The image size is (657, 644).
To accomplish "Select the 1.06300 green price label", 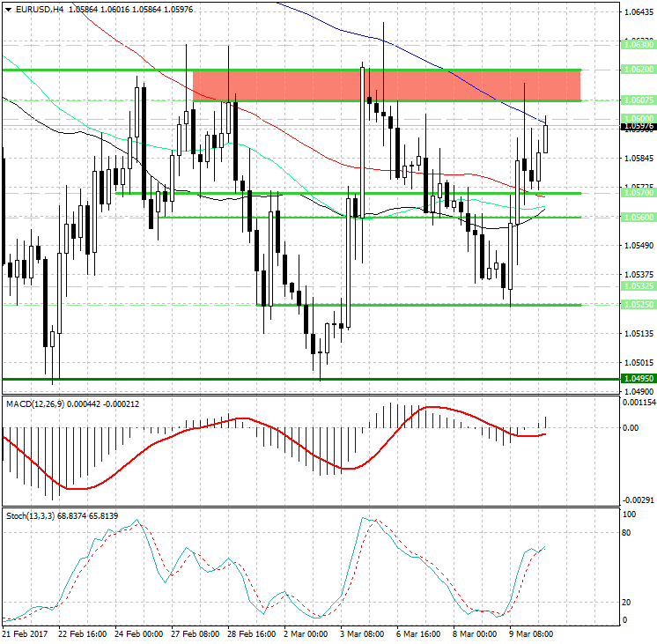I will pyautogui.click(x=639, y=44).
